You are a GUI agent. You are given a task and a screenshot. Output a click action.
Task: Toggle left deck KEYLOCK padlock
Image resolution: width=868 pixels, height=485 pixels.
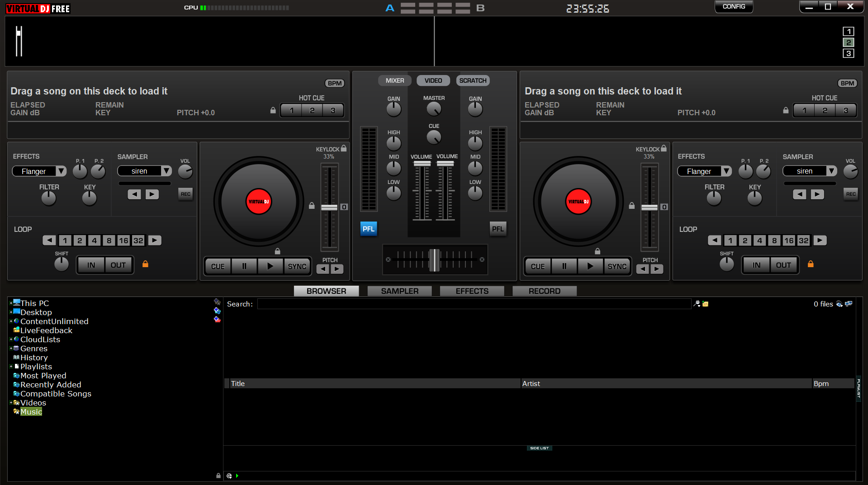pos(344,148)
